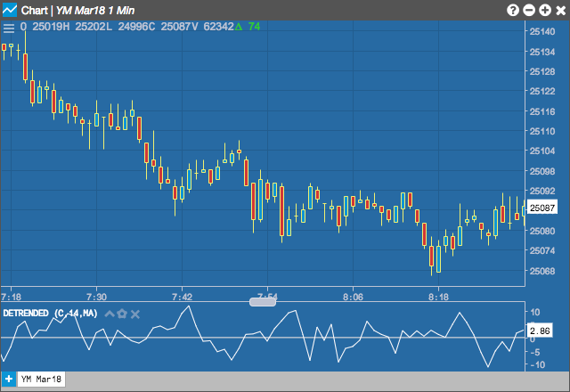Open the hamburger chart menu

[x=9, y=28]
